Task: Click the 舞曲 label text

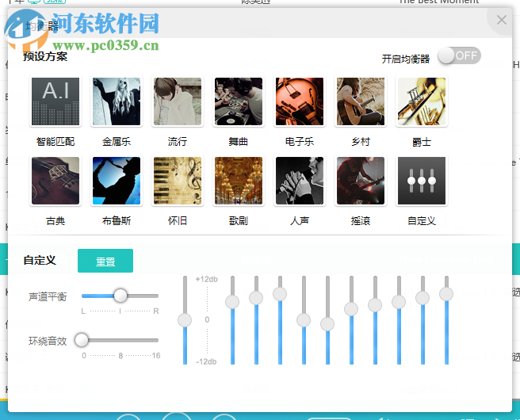Action: (239, 142)
